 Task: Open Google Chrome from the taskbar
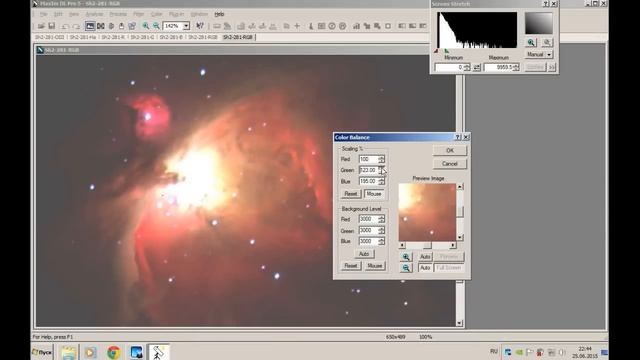(114, 352)
